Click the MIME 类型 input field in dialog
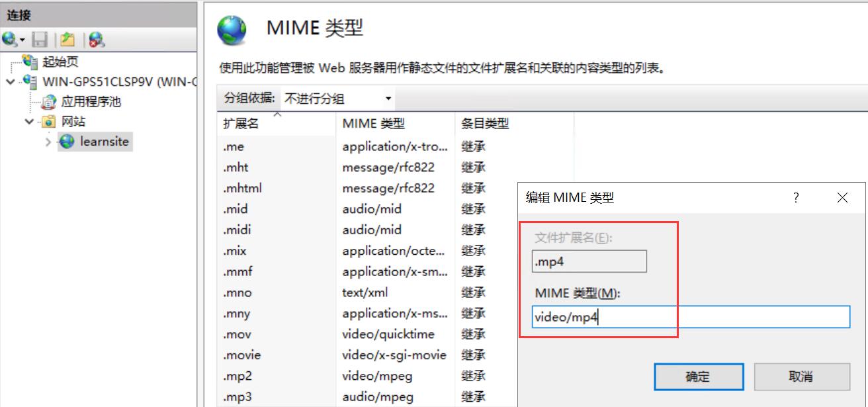This screenshot has width=868, height=407. pyautogui.click(x=691, y=317)
